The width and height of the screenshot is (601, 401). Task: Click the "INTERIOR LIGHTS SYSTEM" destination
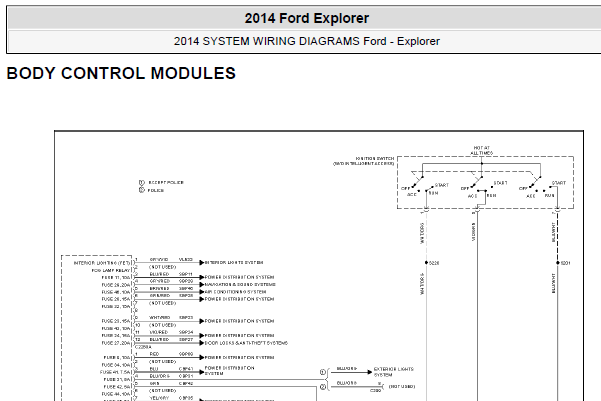click(x=234, y=263)
